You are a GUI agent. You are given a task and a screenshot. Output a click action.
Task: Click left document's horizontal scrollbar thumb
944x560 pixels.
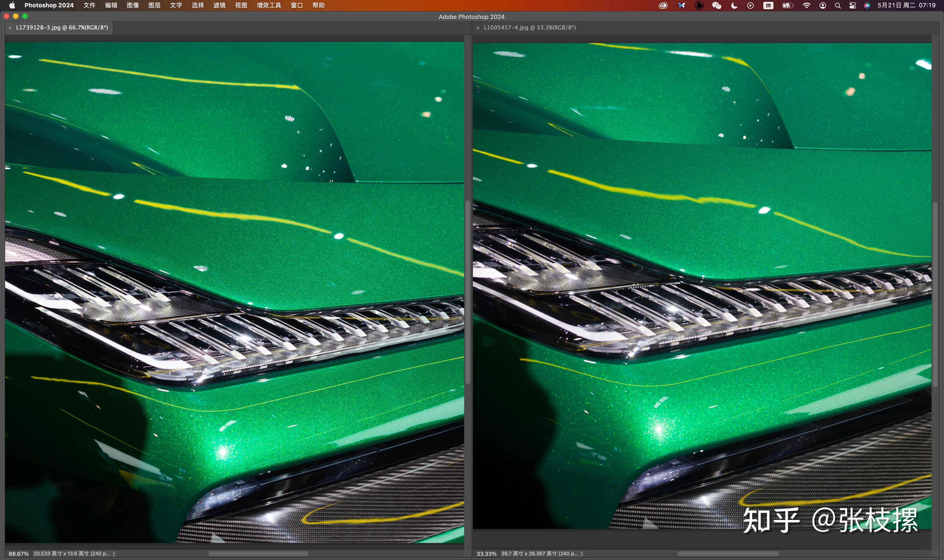258,554
